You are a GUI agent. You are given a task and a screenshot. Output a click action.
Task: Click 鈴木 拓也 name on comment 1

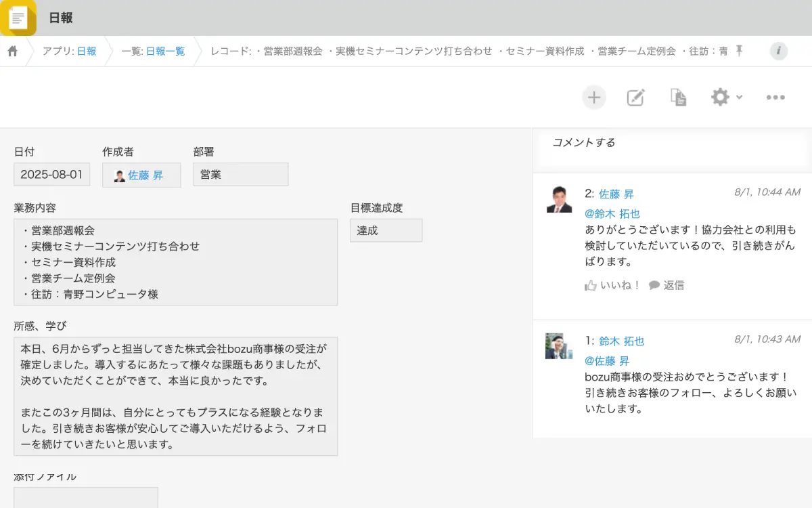tap(621, 341)
